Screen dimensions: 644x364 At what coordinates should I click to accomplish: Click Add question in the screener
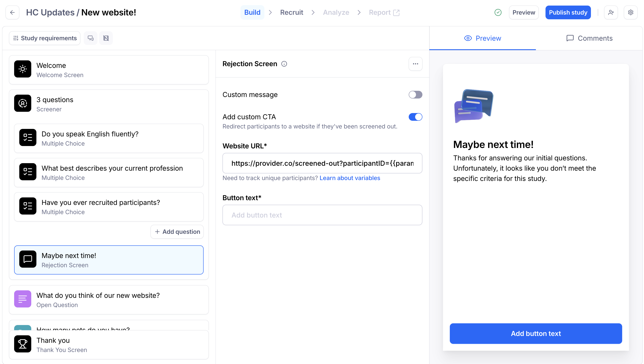point(177,232)
